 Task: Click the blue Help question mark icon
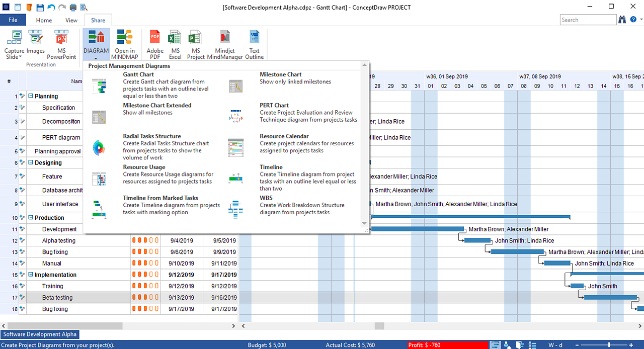(x=633, y=20)
